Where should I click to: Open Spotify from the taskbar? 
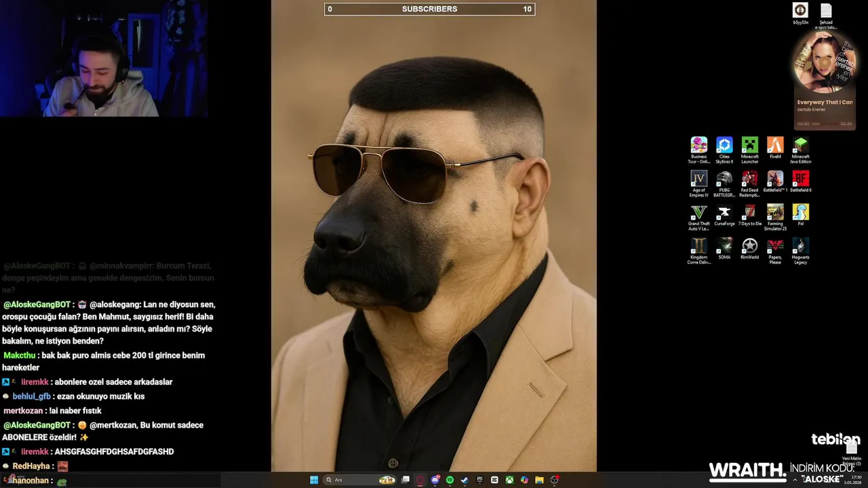tap(450, 480)
